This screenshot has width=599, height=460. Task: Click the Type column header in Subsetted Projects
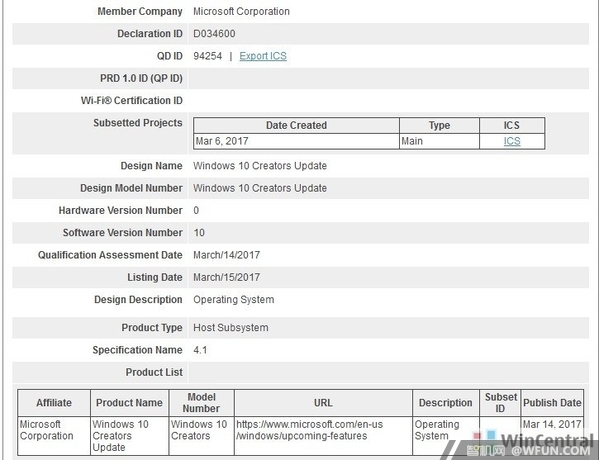click(439, 125)
